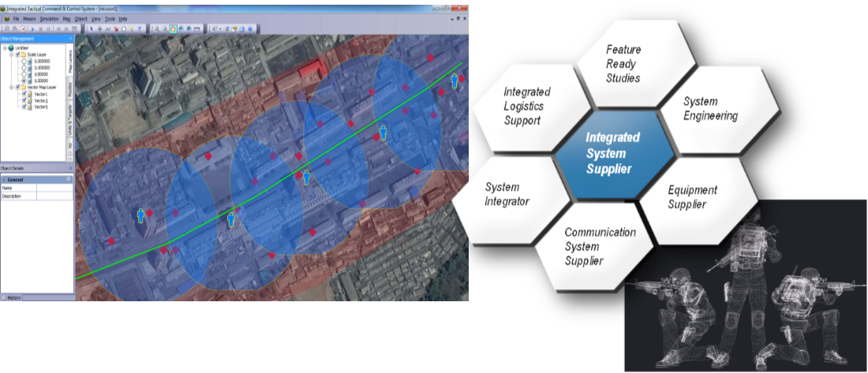Image resolution: width=868 pixels, height=373 pixels.
Task: Switch to the Routes side tab
Action: coord(71,91)
